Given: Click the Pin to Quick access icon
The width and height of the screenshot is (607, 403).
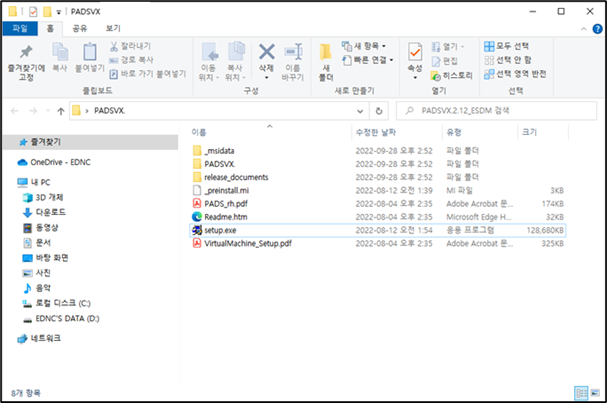Looking at the screenshot, I should pos(26,52).
